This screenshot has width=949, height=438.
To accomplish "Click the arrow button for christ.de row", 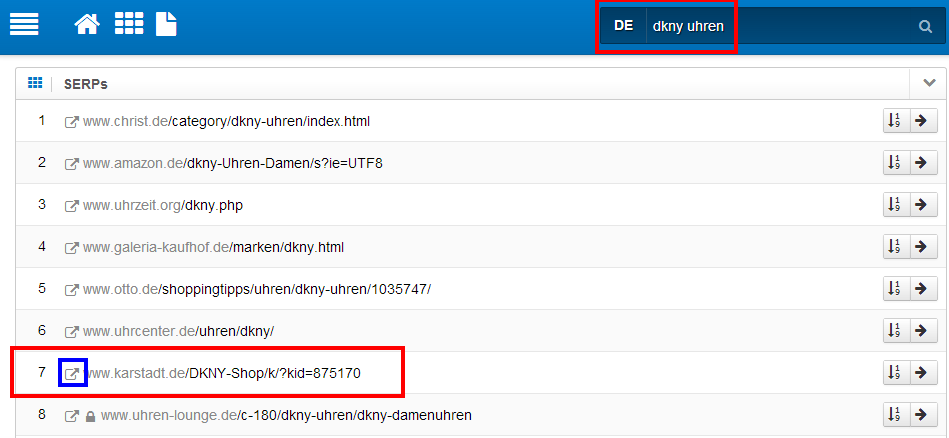I will click(x=924, y=120).
